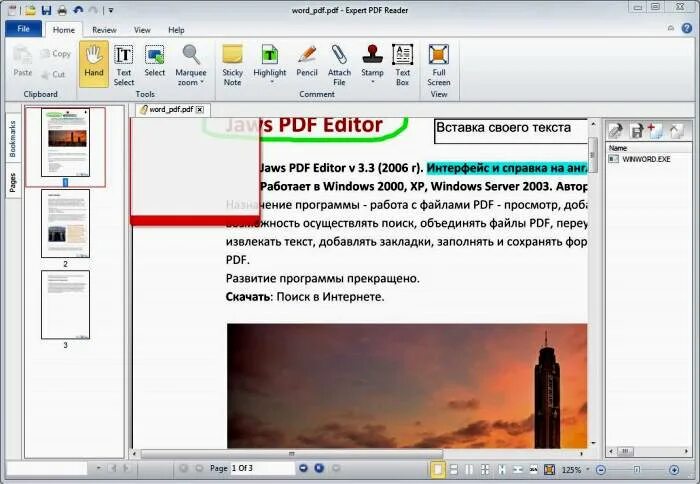Select the page 1 thumbnail
The height and width of the screenshot is (484, 700).
[x=65, y=143]
